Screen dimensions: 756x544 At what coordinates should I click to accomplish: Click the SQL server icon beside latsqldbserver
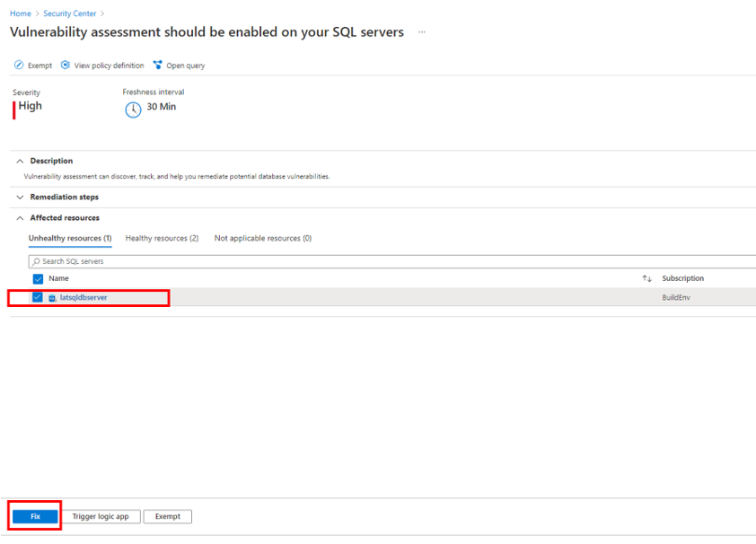(x=52, y=298)
